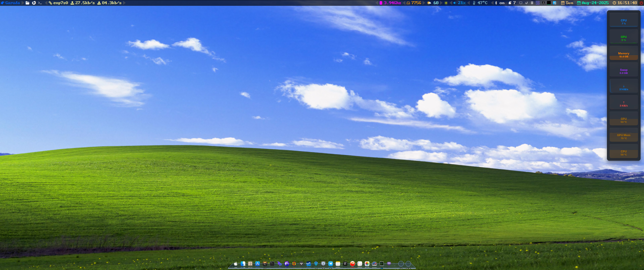Open notifications bell showing 7
644x270 pixels.
coord(512,3)
